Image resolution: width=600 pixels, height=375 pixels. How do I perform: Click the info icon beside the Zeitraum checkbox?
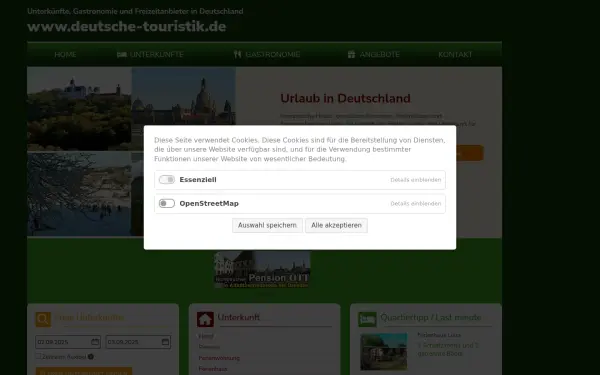pyautogui.click(x=91, y=357)
